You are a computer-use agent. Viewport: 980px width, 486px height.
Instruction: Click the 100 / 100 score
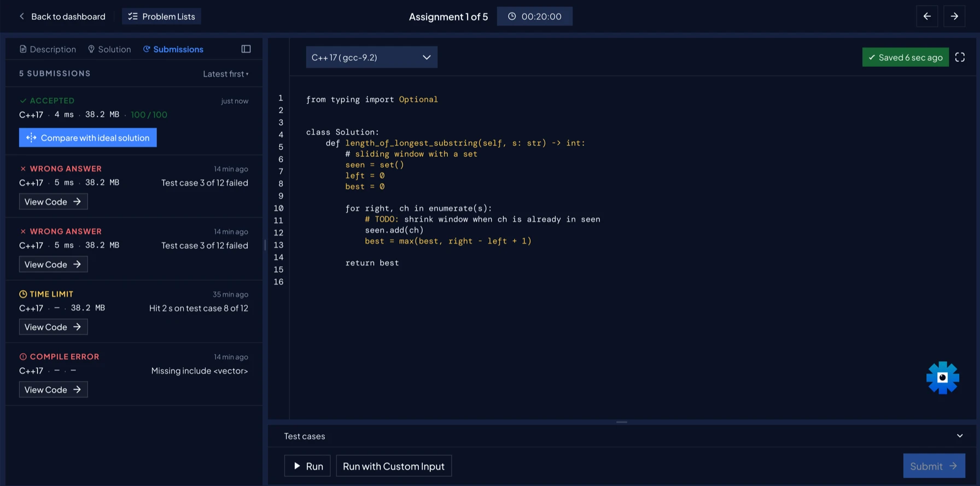149,115
